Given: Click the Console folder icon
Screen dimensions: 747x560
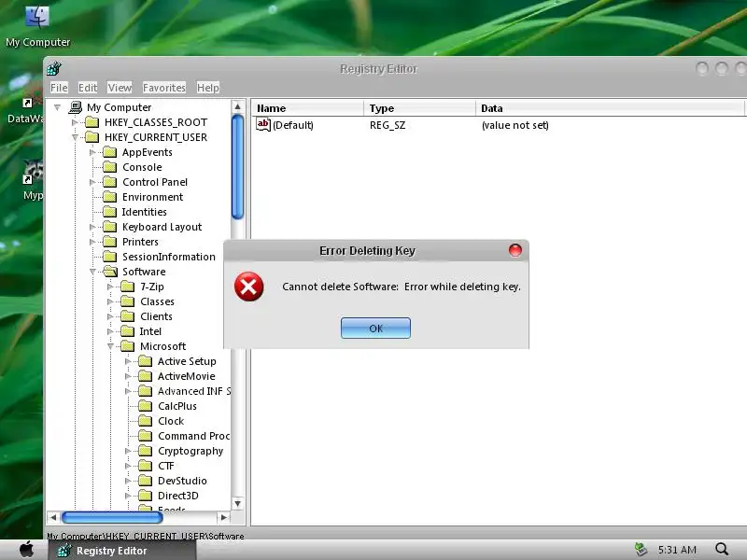Looking at the screenshot, I should [x=110, y=167].
